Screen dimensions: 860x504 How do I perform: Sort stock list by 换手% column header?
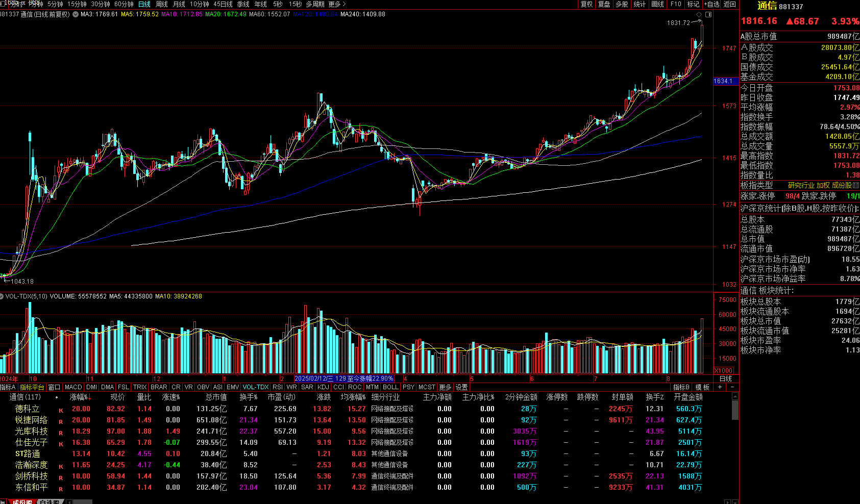click(249, 397)
